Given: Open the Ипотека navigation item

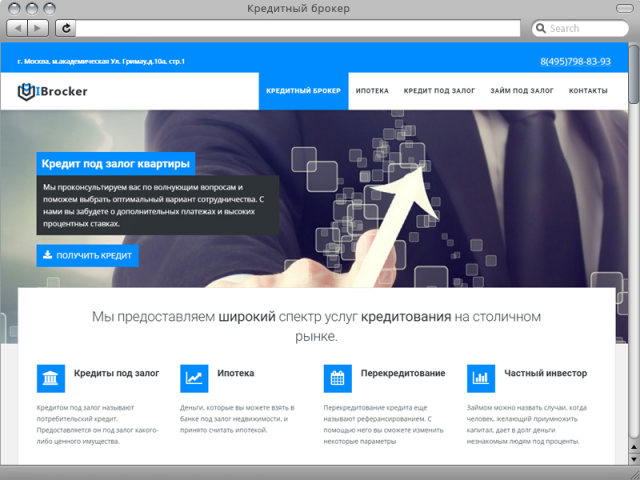Looking at the screenshot, I should (372, 91).
